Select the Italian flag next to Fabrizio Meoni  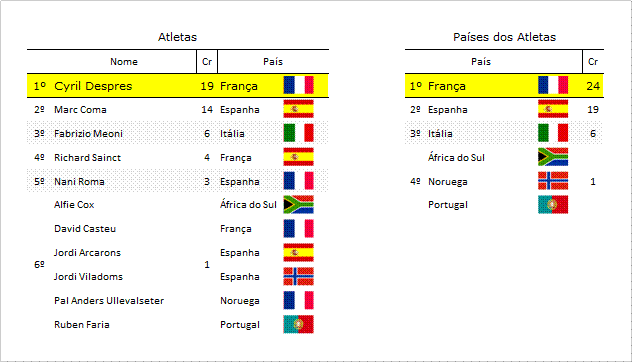pyautogui.click(x=298, y=133)
